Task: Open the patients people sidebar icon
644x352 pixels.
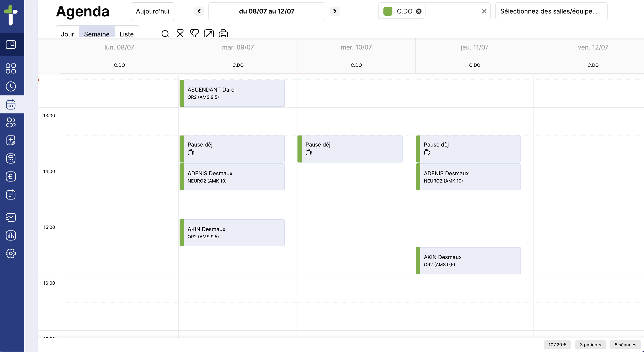Action: tap(11, 122)
